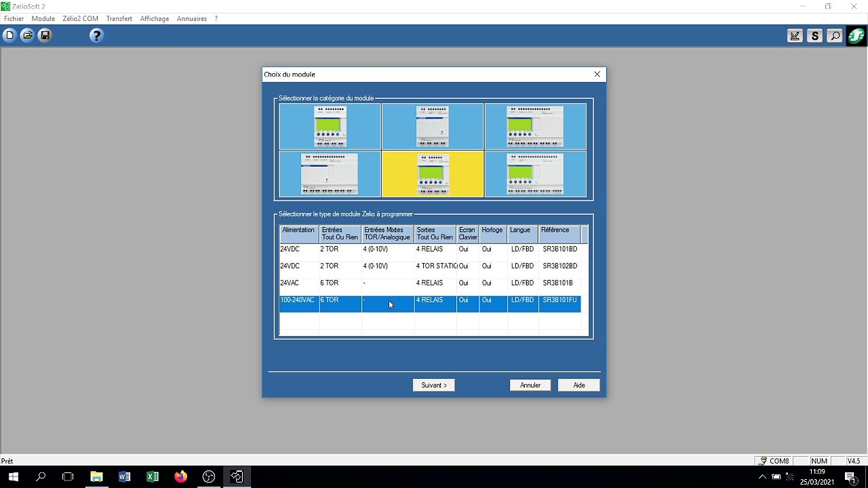Viewport: 868px width, 488px height.
Task: Open Firefox from the taskbar
Action: point(180,476)
